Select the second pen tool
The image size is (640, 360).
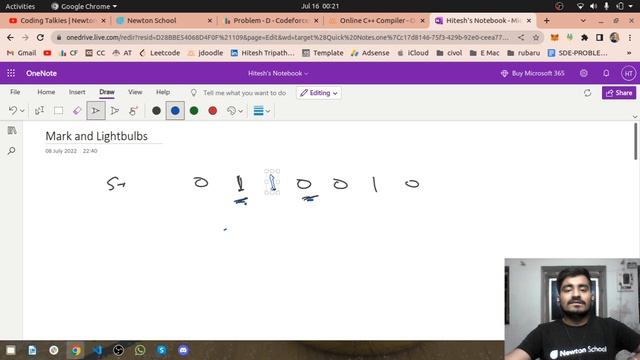115,111
